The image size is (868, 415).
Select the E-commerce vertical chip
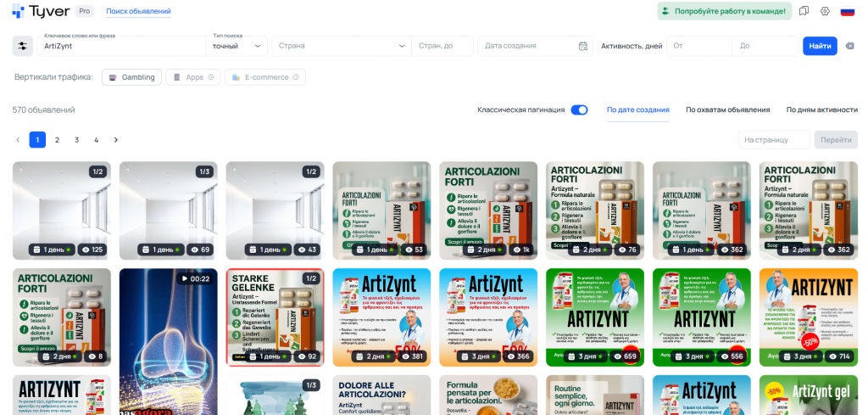pos(265,77)
